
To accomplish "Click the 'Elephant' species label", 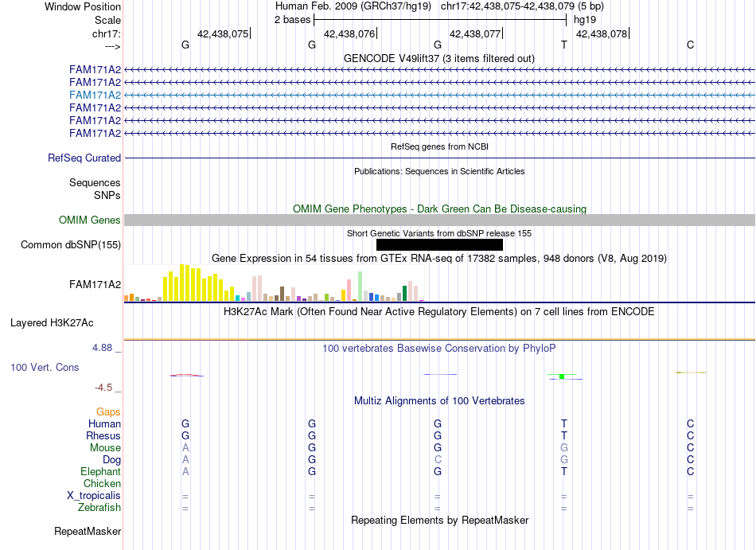I will click(100, 471).
